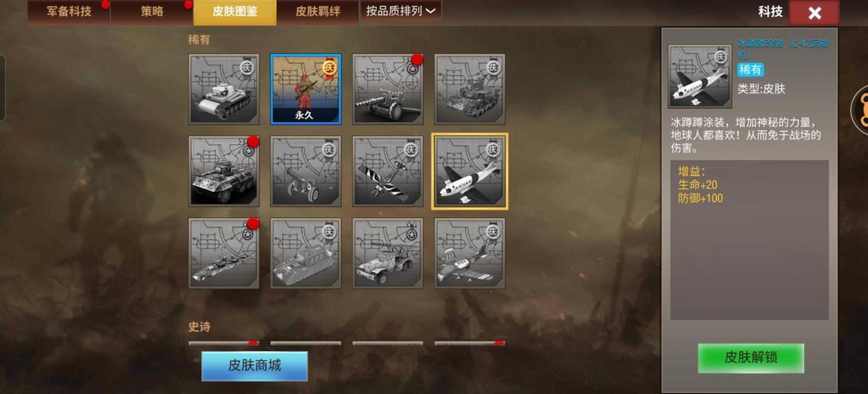This screenshot has width=868, height=394.
Task: Select the armored car skin with star
Action: (x=224, y=171)
